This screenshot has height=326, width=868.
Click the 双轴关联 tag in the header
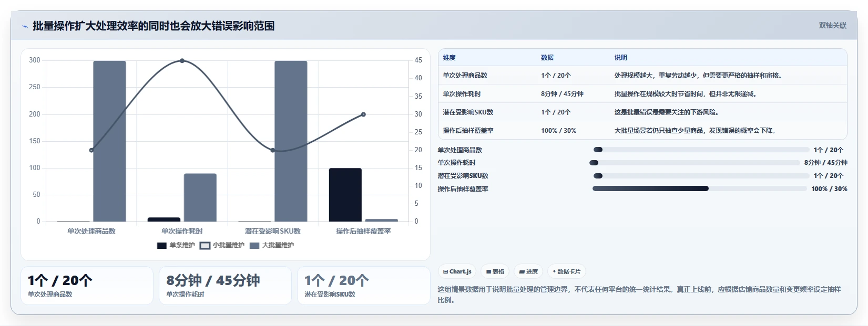pos(832,25)
